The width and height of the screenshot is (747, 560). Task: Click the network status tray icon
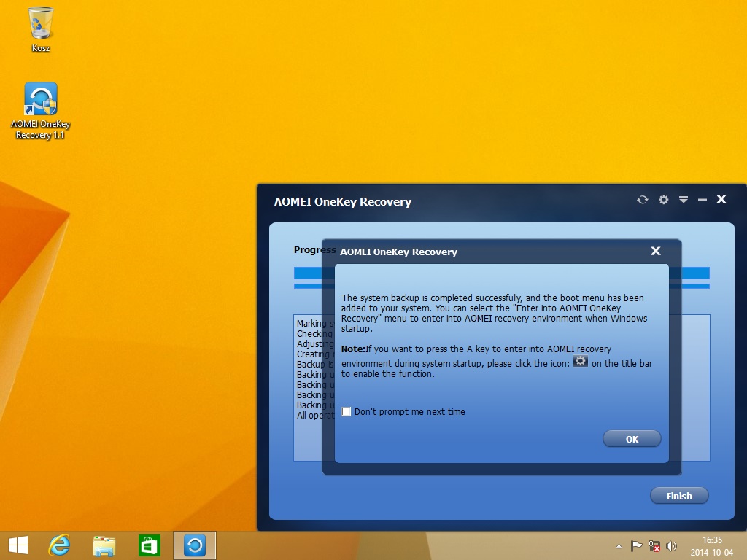pyautogui.click(x=654, y=546)
